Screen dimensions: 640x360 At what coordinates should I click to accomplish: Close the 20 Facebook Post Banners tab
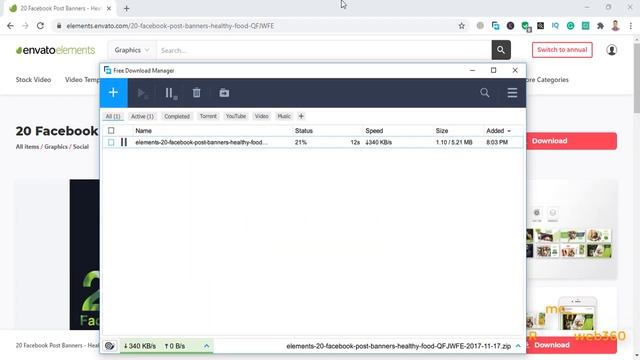(109, 8)
